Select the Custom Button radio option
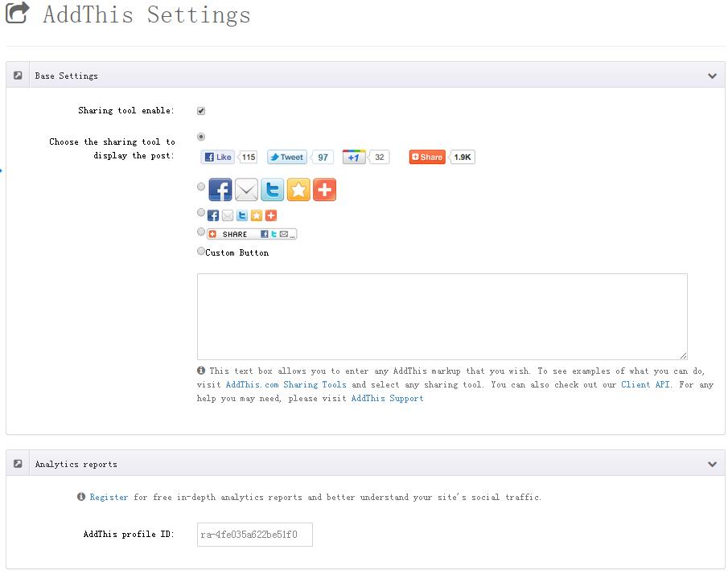The width and height of the screenshot is (728, 574). point(201,251)
